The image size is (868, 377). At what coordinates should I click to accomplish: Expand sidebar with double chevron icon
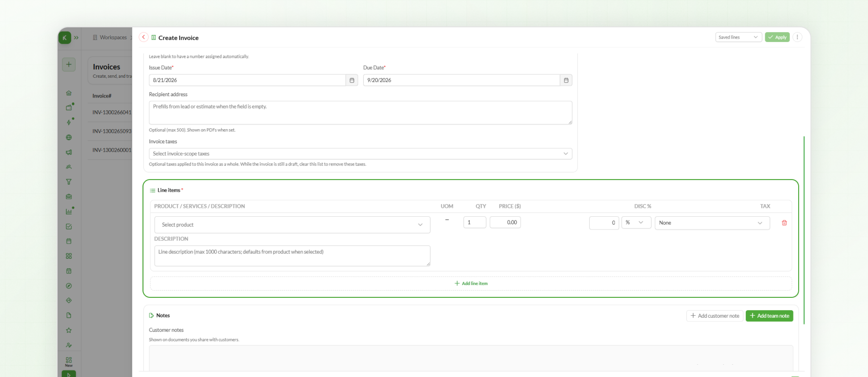point(76,38)
